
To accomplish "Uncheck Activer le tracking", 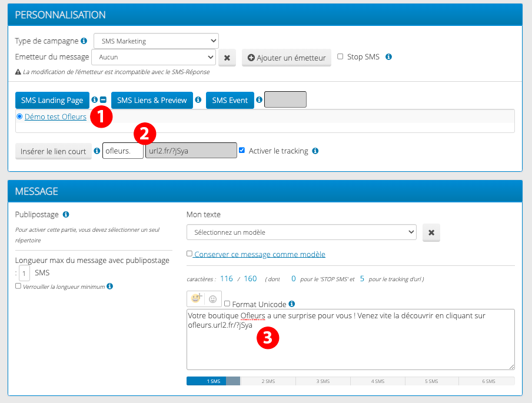I will 242,150.
